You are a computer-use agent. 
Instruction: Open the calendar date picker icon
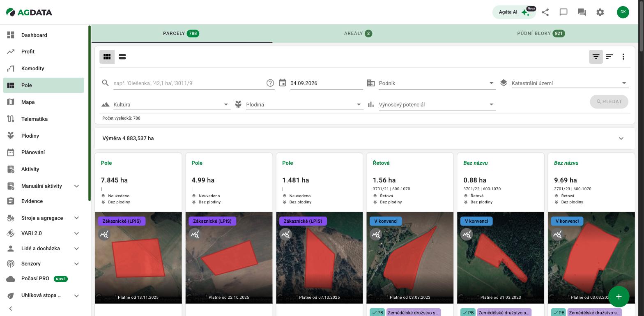point(283,83)
